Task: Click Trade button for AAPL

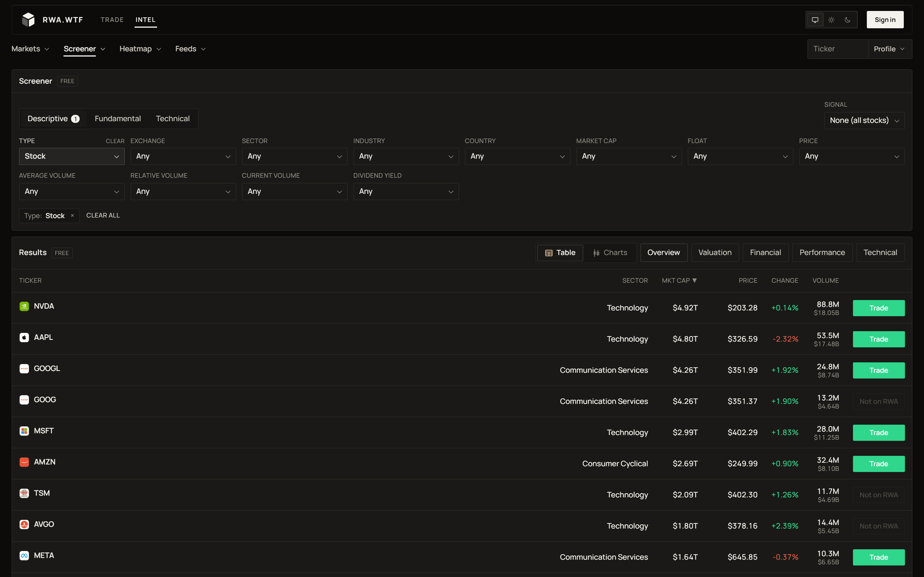Action: [879, 339]
